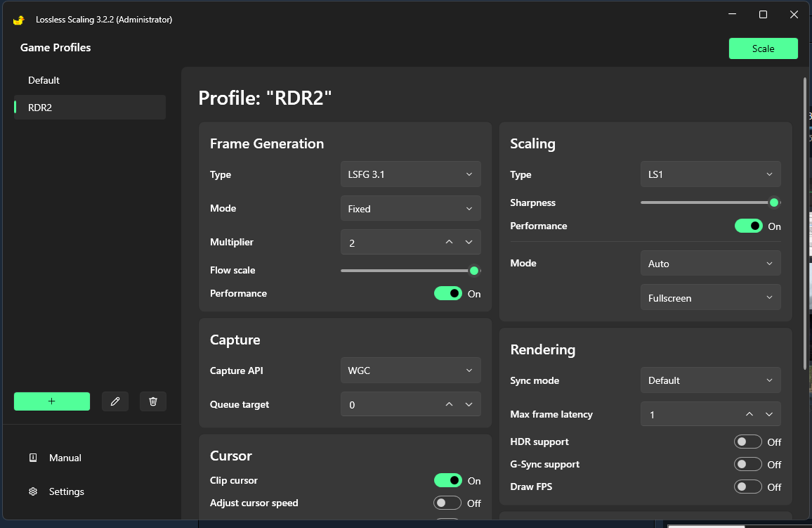The width and height of the screenshot is (812, 528).
Task: Increase the Multiplier with the up arrow
Action: [450, 243]
